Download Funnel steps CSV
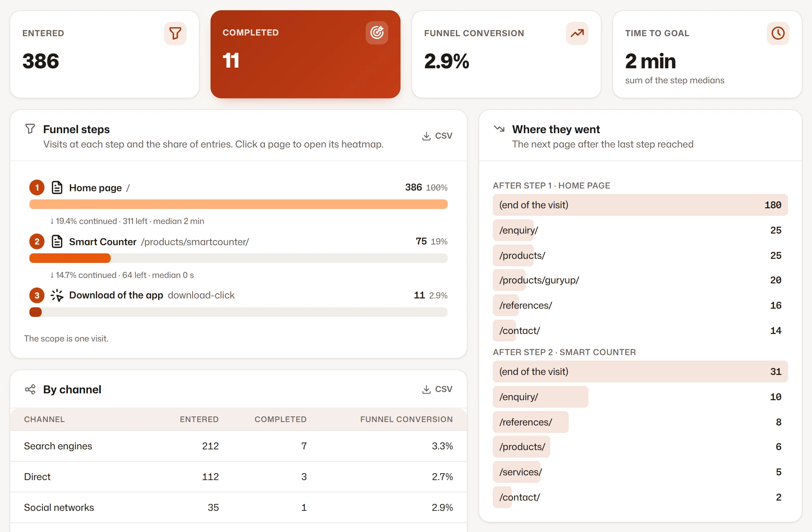 (437, 136)
